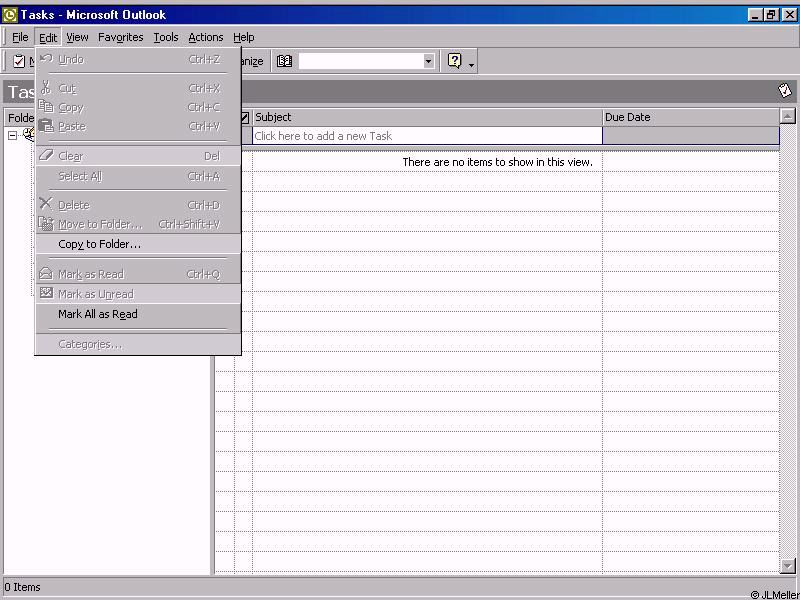Open the Find a Contact dropdown arrow
800x600 pixels.
(x=428, y=61)
